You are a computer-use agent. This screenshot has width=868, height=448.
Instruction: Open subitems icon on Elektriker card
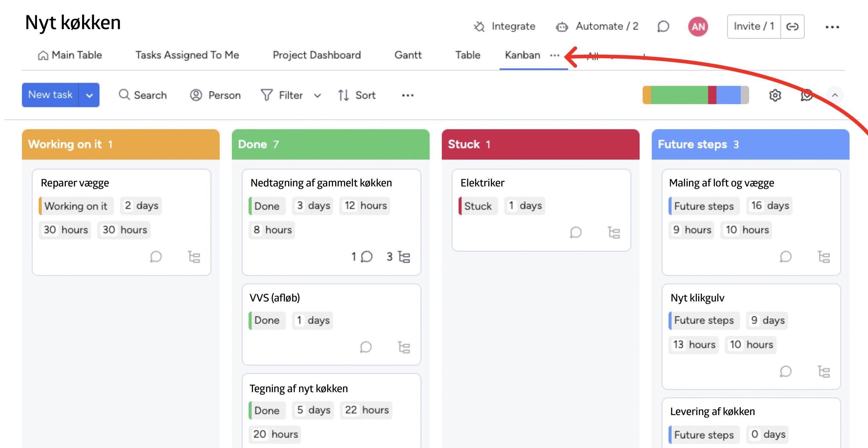click(614, 232)
